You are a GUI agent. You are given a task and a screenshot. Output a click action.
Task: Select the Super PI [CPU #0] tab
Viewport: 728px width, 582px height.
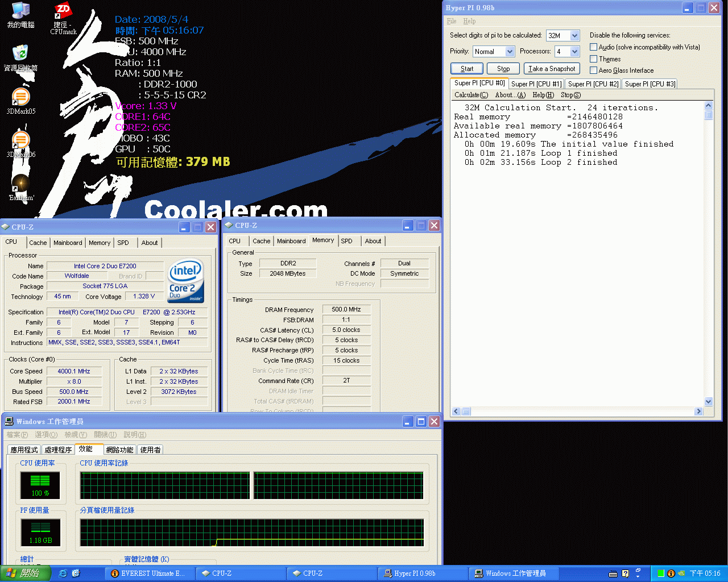coord(479,83)
